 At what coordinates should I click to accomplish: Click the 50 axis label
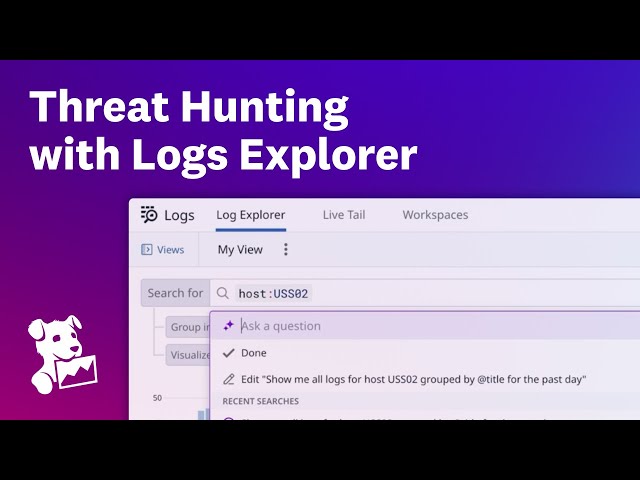157,398
